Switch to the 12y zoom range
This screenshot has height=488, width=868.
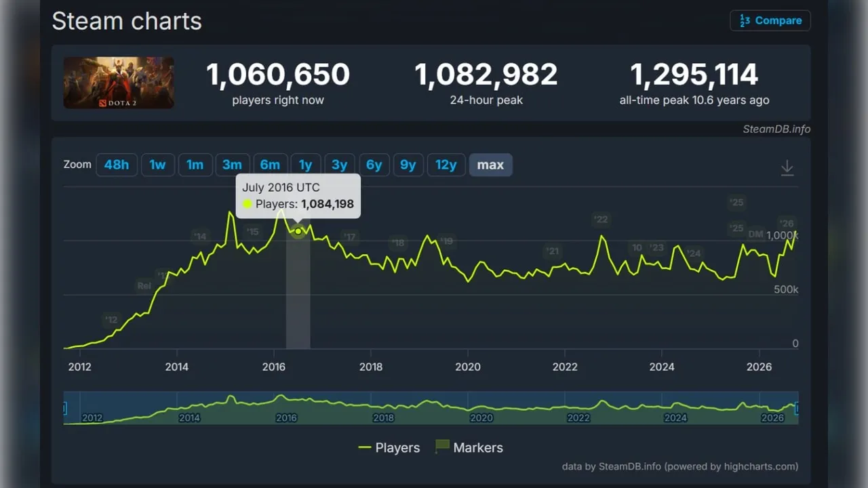click(x=446, y=165)
